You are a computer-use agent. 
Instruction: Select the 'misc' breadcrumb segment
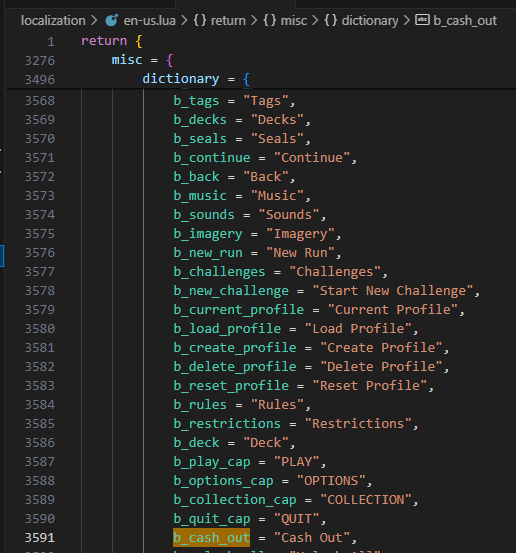point(293,20)
